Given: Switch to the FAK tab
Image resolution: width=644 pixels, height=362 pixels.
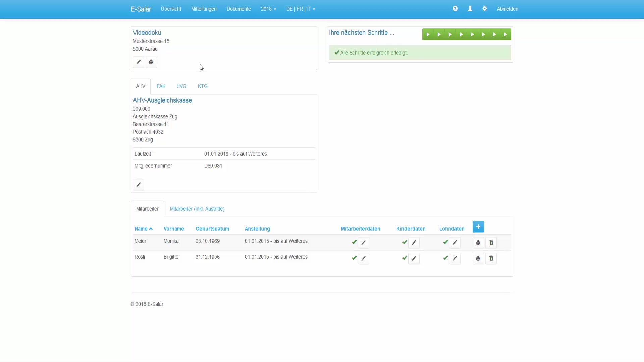Looking at the screenshot, I should pyautogui.click(x=161, y=86).
